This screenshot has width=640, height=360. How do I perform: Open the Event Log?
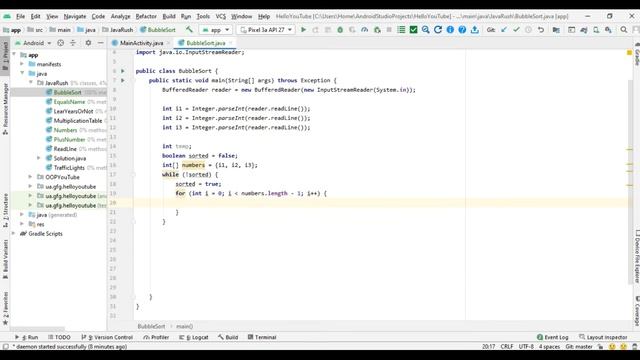pyautogui.click(x=553, y=337)
